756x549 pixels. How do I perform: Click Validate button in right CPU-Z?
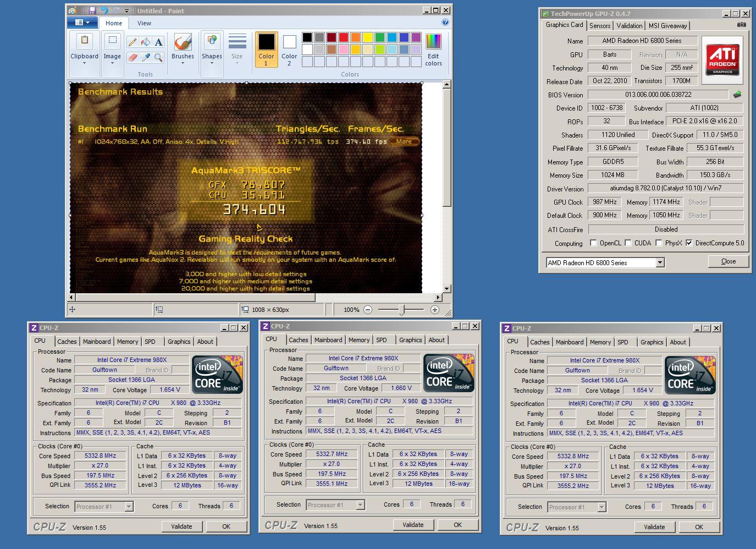pyautogui.click(x=654, y=527)
